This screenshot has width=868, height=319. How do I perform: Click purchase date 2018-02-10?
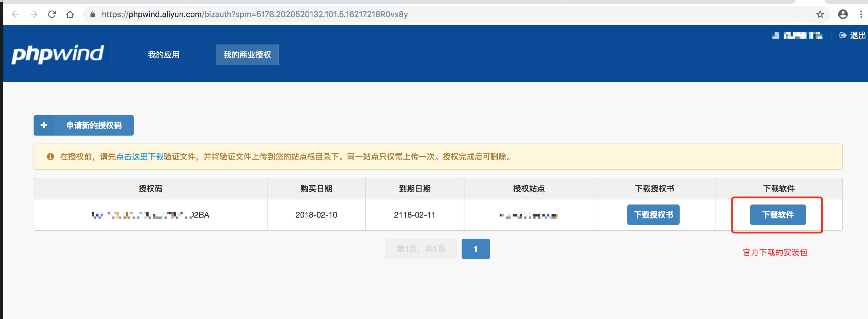[x=316, y=215]
